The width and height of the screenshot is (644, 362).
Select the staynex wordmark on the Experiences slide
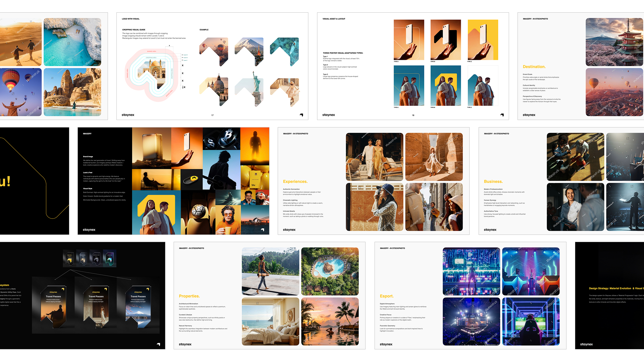[289, 230]
